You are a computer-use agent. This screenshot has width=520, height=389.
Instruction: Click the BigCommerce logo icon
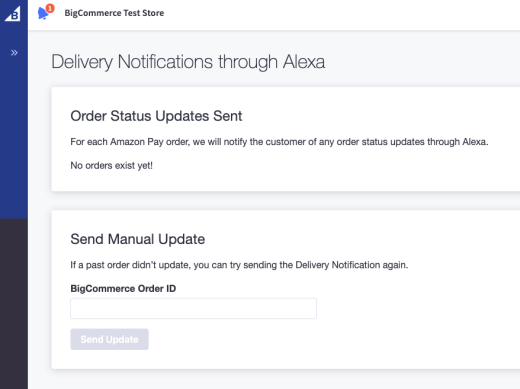point(13,14)
